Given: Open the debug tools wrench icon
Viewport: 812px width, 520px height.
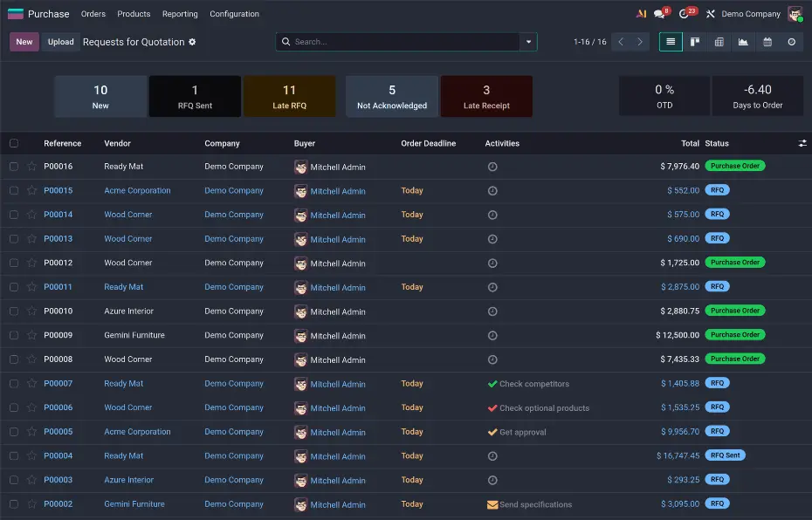Looking at the screenshot, I should tap(711, 14).
